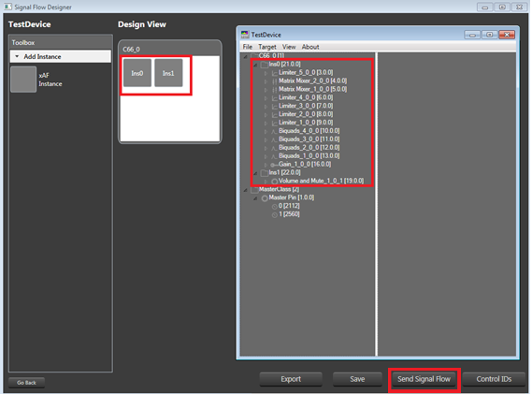Click the Matrix Mixer_1_0_0 mixer icon
This screenshot has height=394, width=532.
(275, 90)
